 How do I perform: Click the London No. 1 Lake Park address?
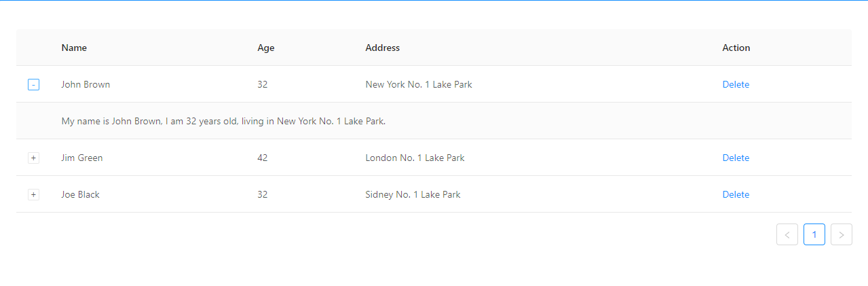(415, 158)
